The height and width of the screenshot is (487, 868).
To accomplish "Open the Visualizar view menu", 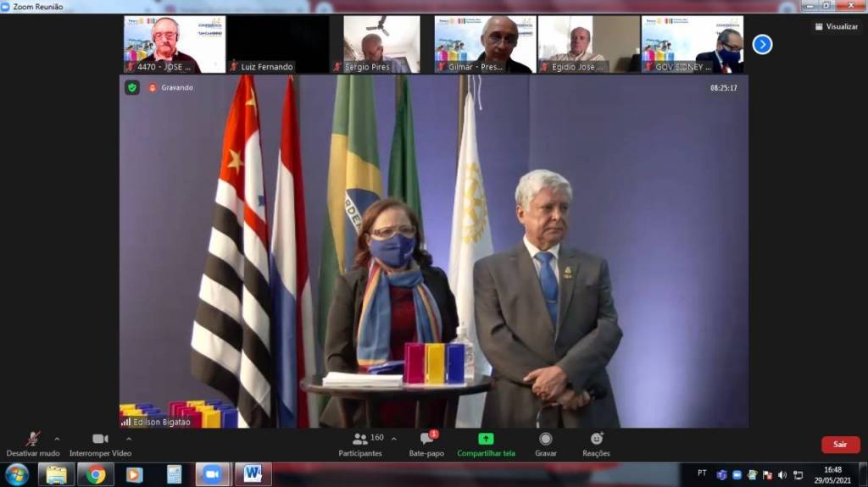I will pyautogui.click(x=837, y=26).
